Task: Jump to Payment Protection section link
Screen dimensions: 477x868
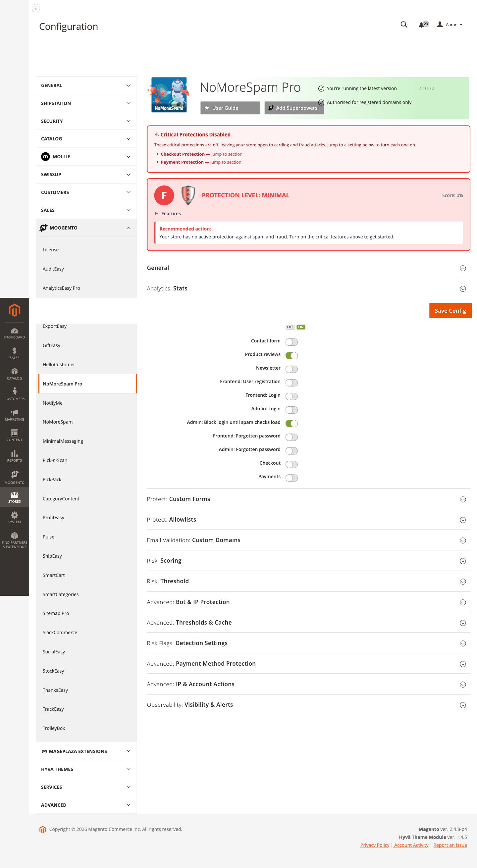Action: pos(226,162)
